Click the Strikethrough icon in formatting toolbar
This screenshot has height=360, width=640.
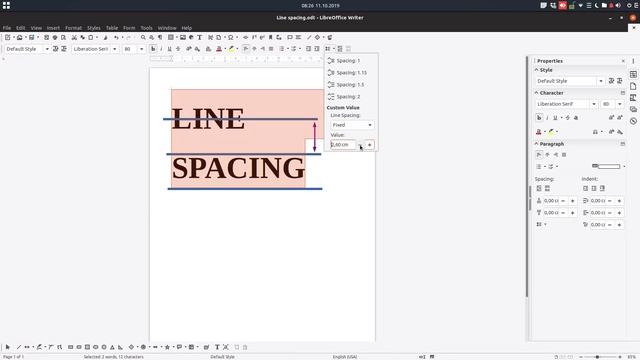(178, 49)
